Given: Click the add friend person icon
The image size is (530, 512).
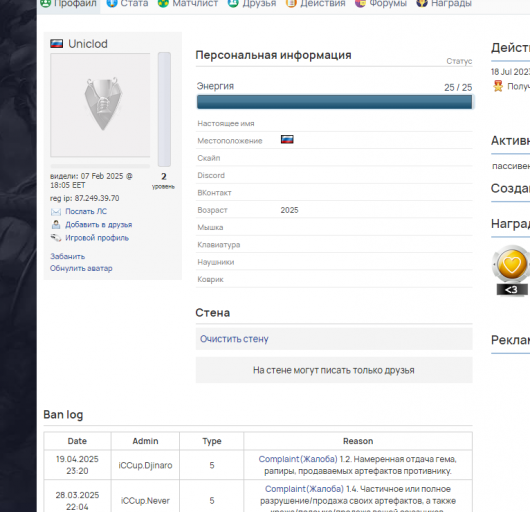Looking at the screenshot, I should tap(56, 224).
